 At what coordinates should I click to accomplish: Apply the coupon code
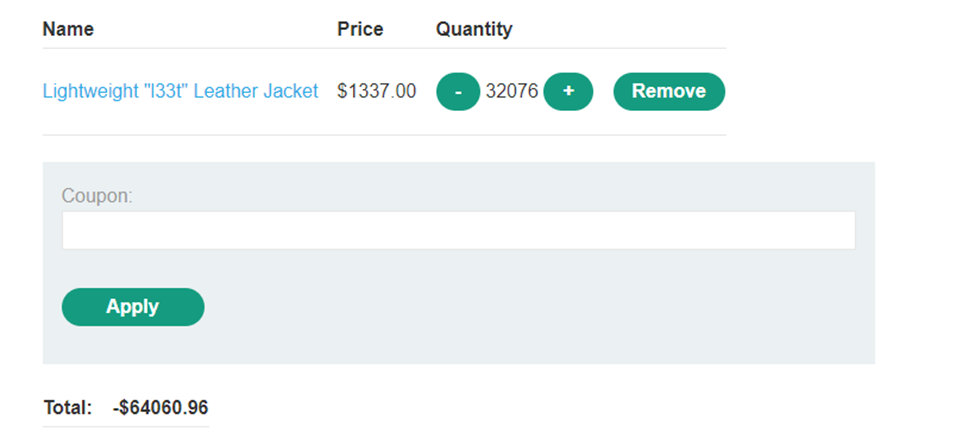[x=133, y=307]
